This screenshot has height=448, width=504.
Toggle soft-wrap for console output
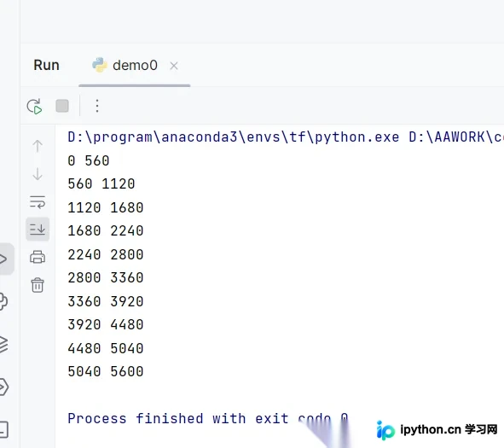click(x=38, y=202)
